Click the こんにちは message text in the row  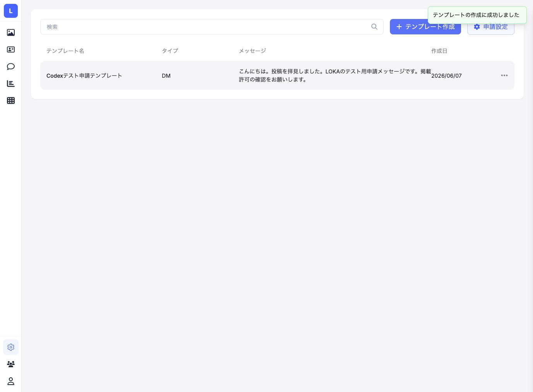335,75
